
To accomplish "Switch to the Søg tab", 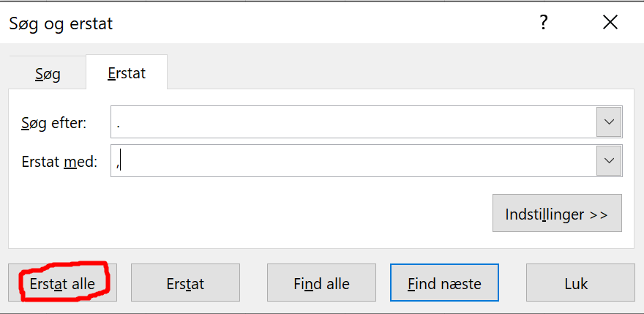I will 48,74.
